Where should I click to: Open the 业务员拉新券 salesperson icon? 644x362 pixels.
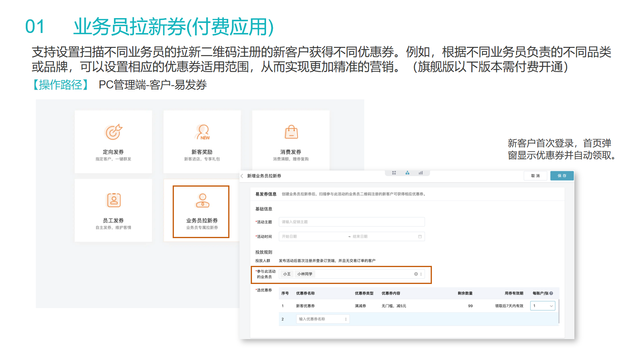pos(202,200)
